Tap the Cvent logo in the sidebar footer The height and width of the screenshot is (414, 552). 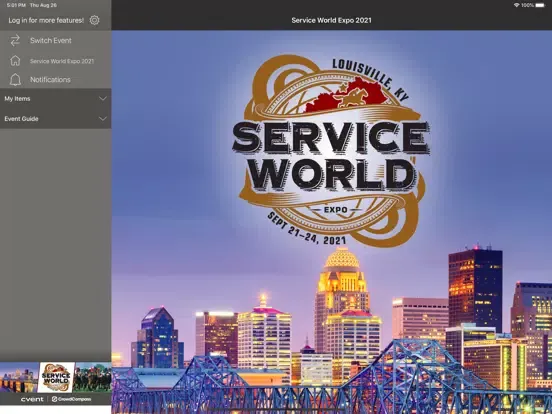click(32, 399)
